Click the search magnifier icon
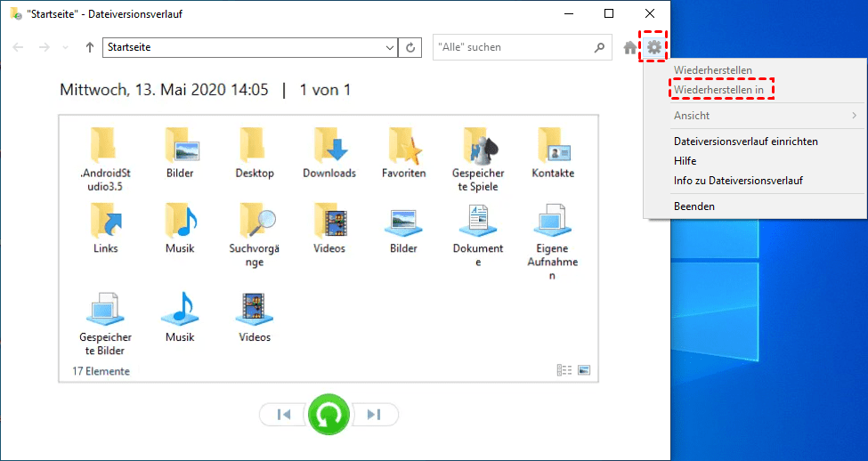Image resolution: width=868 pixels, height=461 pixels. click(x=599, y=47)
